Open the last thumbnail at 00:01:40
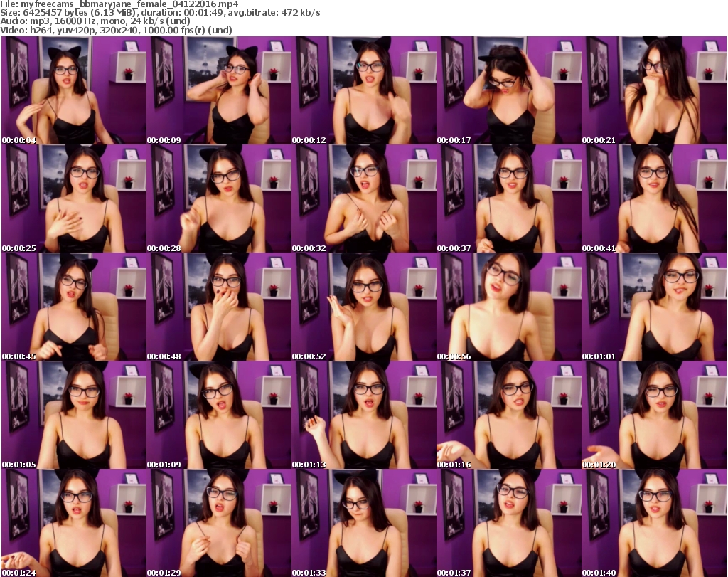Screen dimensions: 728x577 tap(654, 523)
